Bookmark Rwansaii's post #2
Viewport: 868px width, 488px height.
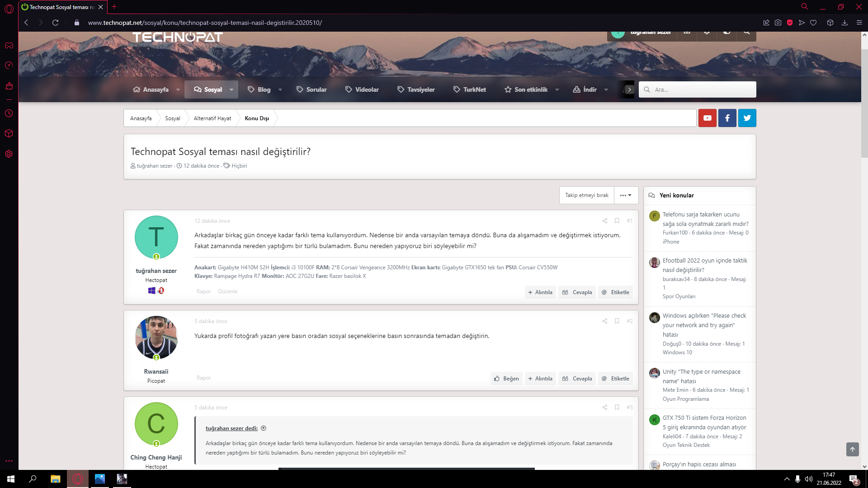point(617,321)
